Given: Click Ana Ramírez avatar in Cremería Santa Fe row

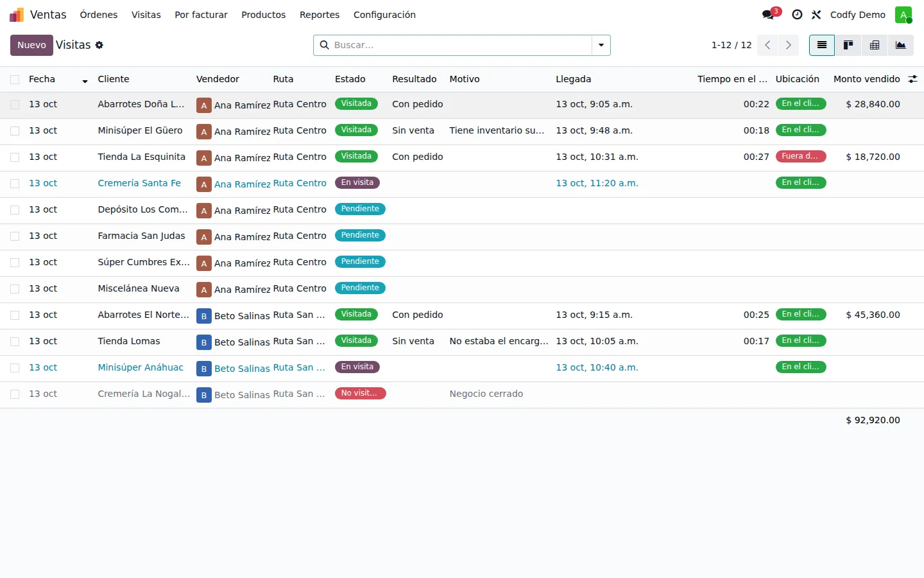Looking at the screenshot, I should point(203,184).
